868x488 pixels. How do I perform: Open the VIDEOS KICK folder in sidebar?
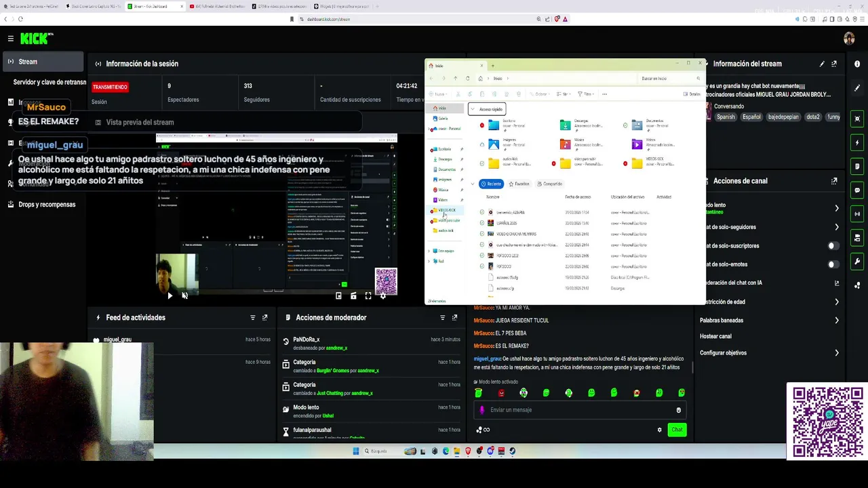[446, 210]
